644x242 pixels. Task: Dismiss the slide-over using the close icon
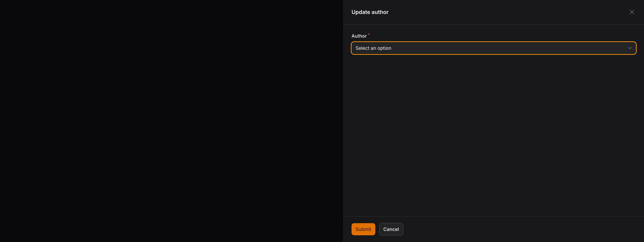coord(632,12)
